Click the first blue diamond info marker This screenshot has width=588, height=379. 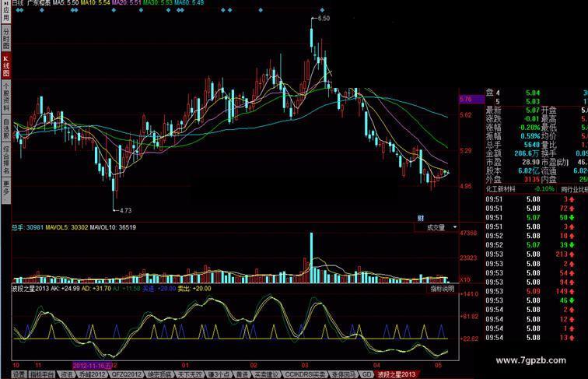point(17,10)
